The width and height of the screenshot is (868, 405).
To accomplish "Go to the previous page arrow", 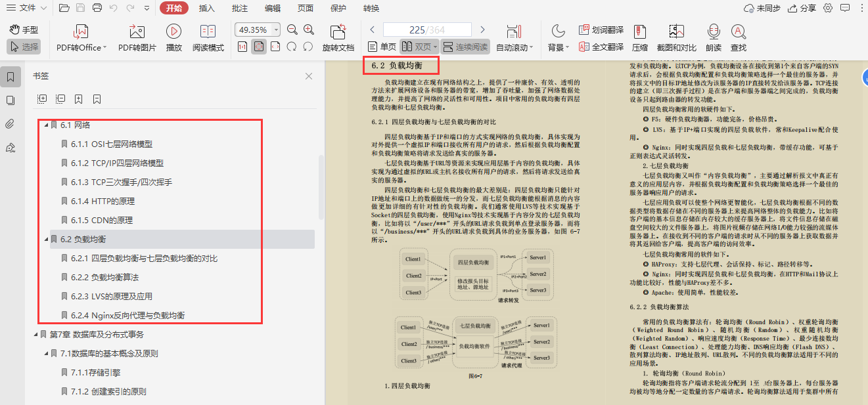I will [x=372, y=30].
